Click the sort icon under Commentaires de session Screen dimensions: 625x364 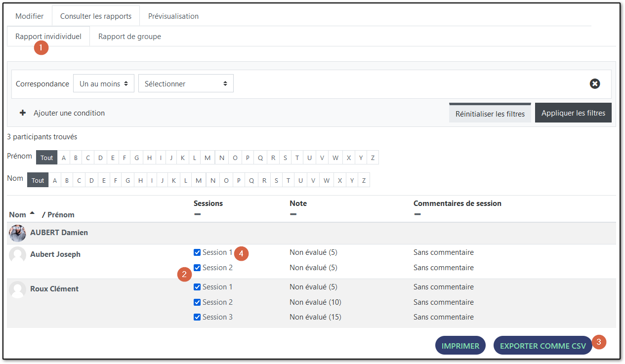click(417, 215)
